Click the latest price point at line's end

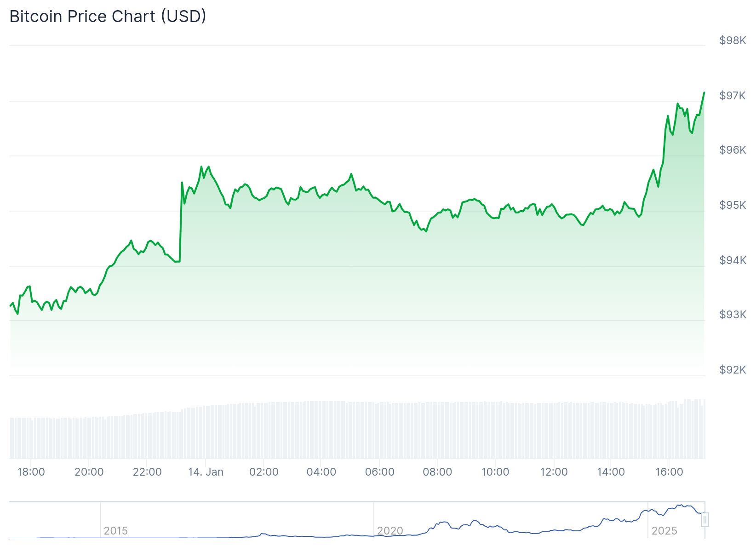pyautogui.click(x=704, y=92)
